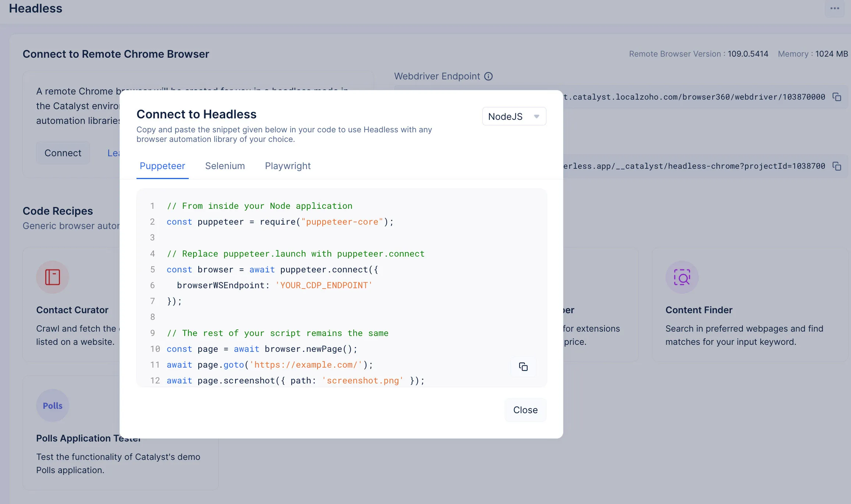Open the Contact Curator recipe icon
Image resolution: width=851 pixels, height=504 pixels.
(x=53, y=277)
